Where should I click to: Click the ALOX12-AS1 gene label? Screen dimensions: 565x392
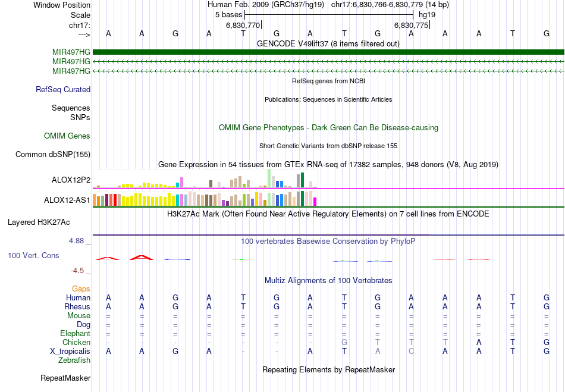67,200
